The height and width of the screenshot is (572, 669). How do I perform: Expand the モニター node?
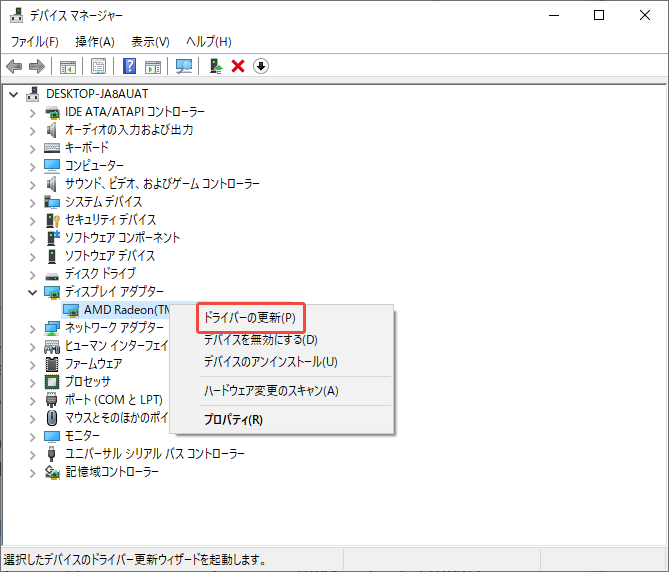click(x=32, y=437)
